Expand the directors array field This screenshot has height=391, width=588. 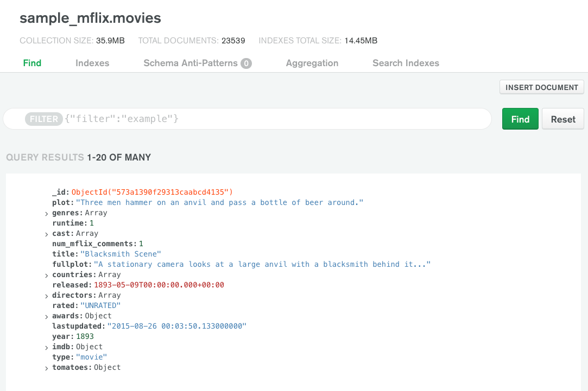(47, 296)
